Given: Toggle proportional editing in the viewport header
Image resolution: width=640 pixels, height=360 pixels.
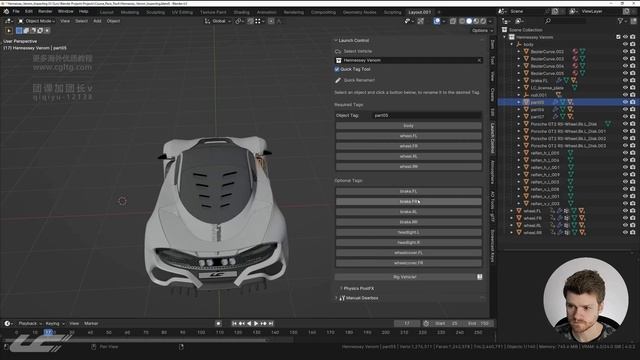Looking at the screenshot, I should [271, 21].
